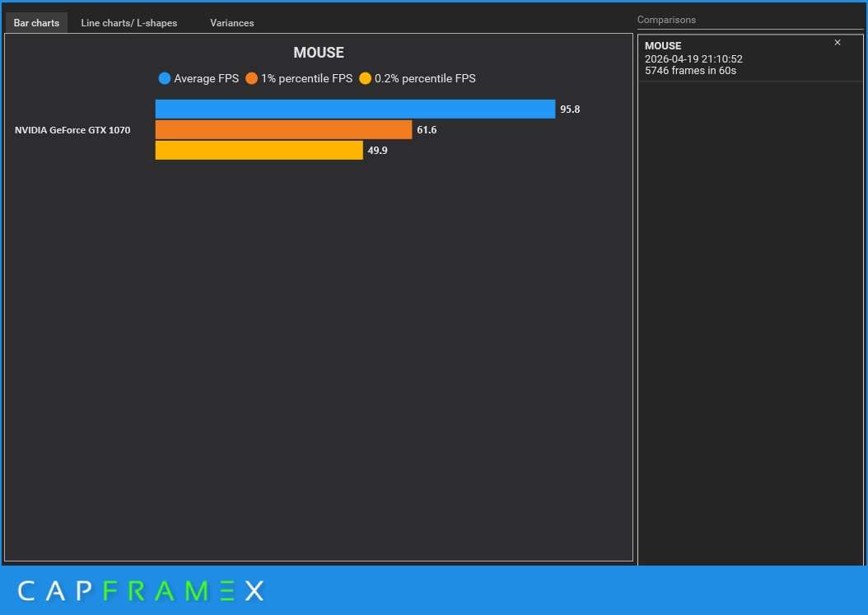The width and height of the screenshot is (868, 615).
Task: Click the MOUSE chart title
Action: (319, 53)
